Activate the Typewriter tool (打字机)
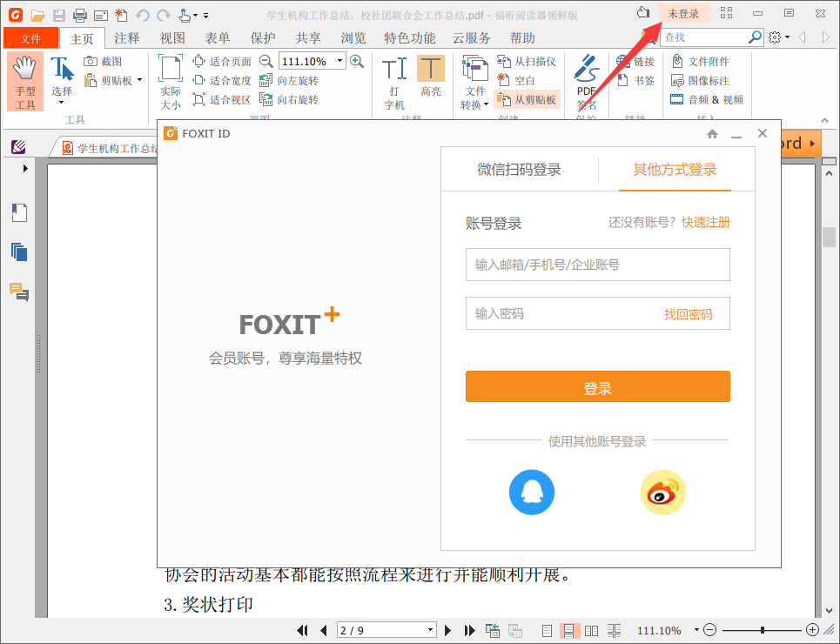 [394, 83]
